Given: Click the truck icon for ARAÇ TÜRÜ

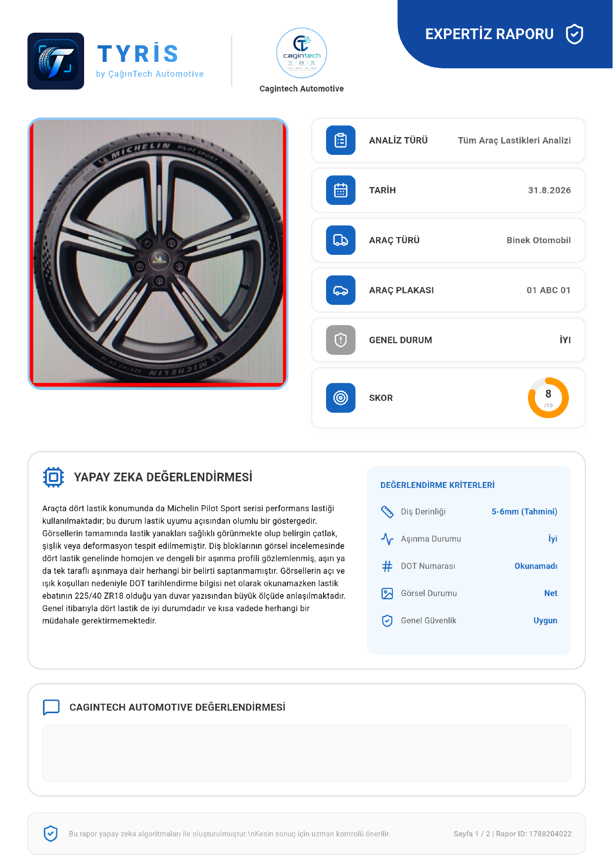Looking at the screenshot, I should pos(341,240).
